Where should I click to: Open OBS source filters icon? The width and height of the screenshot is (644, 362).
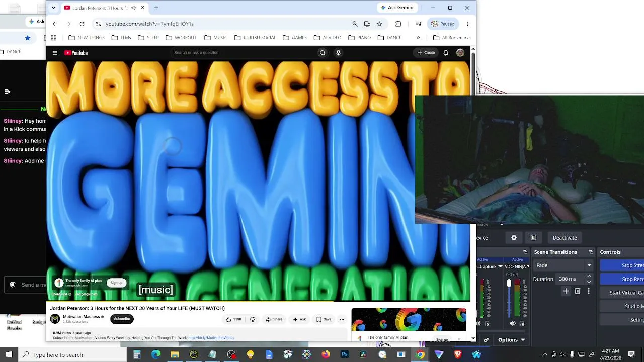(533, 238)
